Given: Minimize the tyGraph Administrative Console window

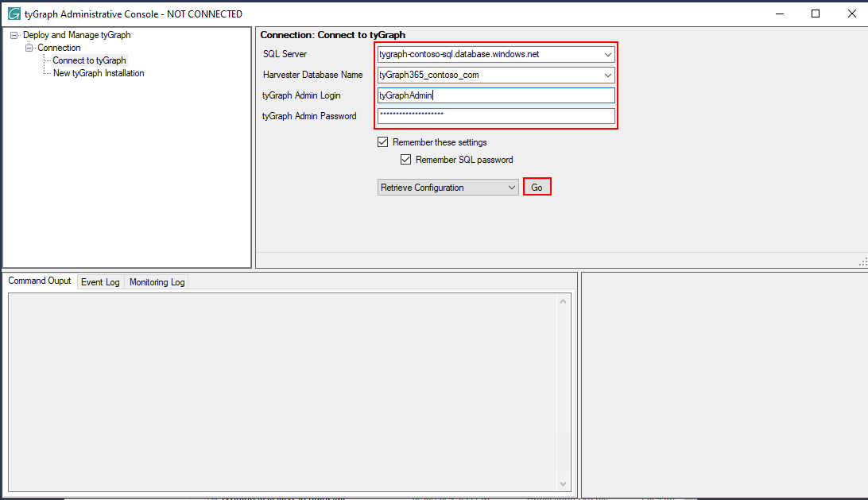Looking at the screenshot, I should [x=780, y=14].
